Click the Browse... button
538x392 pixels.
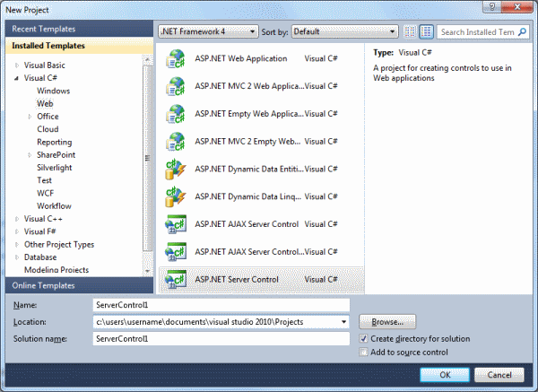pos(387,322)
